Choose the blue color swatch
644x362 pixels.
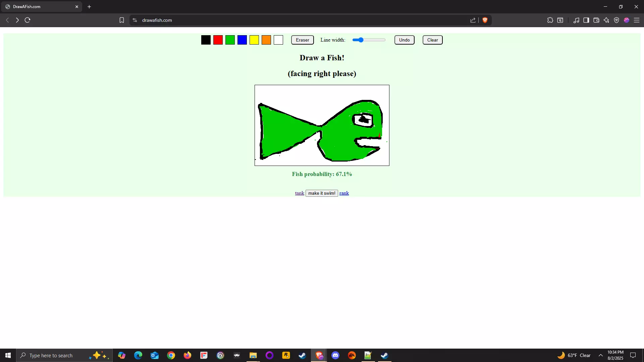[x=242, y=40]
